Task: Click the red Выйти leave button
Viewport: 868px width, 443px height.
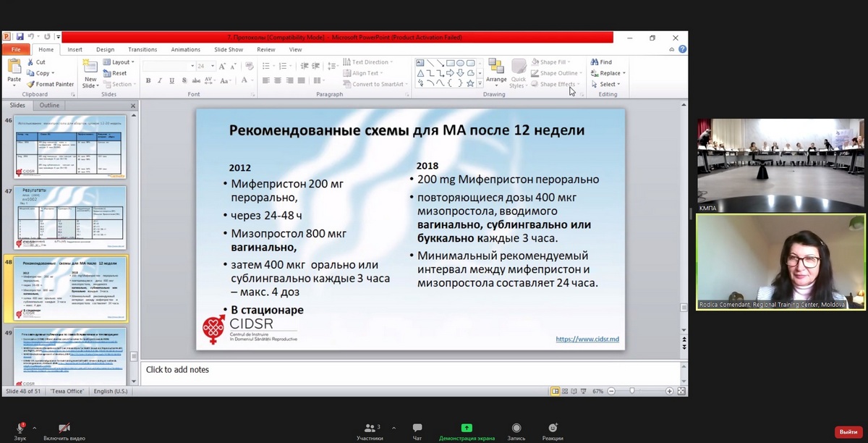Action: (848, 431)
